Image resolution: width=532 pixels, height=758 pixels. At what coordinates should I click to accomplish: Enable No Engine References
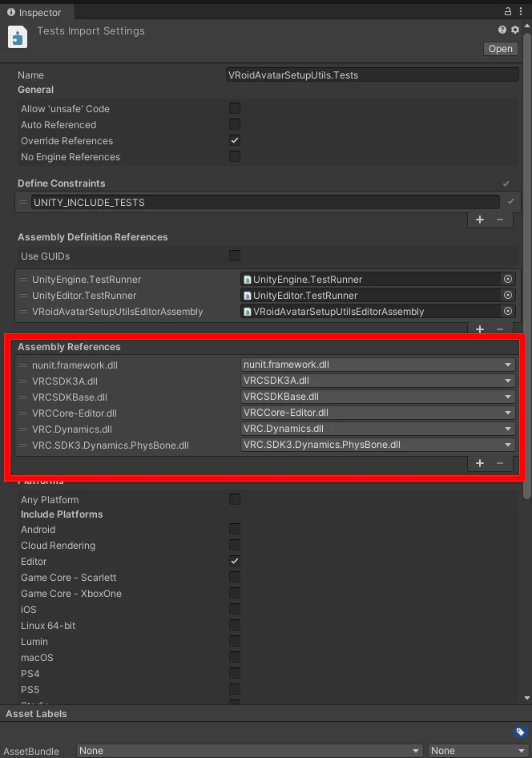point(235,156)
